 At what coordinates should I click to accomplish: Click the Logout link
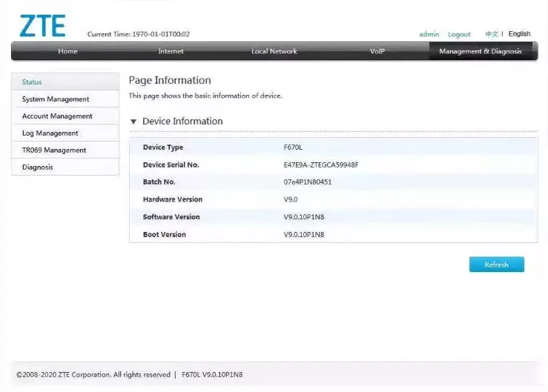click(459, 34)
